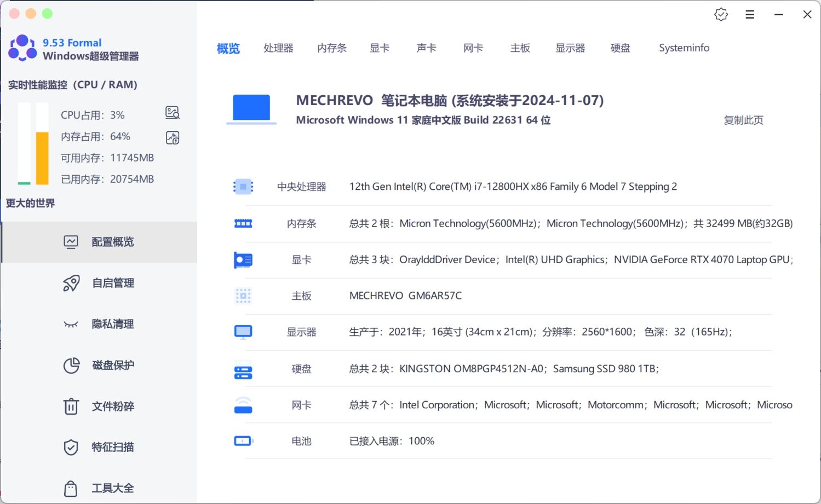Open the hamburger menu
Image resolution: width=821 pixels, height=504 pixels.
[x=750, y=14]
